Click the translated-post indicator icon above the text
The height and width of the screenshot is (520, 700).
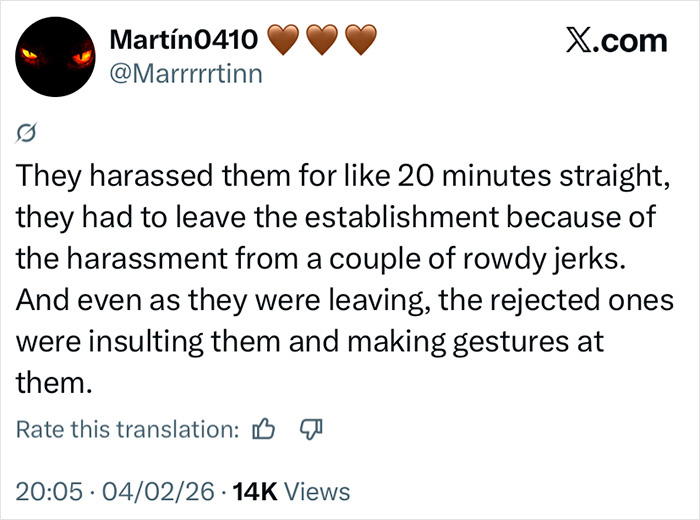tap(29, 133)
